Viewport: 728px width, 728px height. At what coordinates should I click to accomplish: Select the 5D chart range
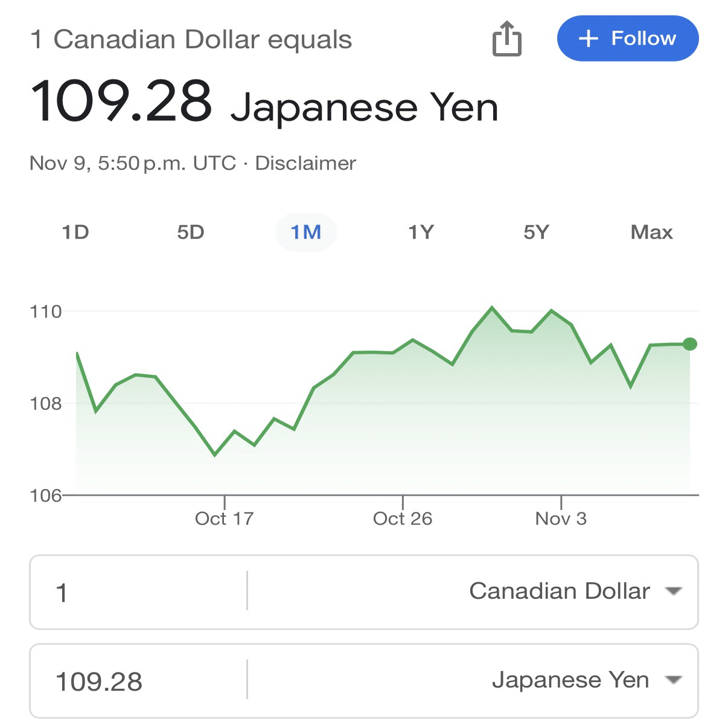(191, 232)
